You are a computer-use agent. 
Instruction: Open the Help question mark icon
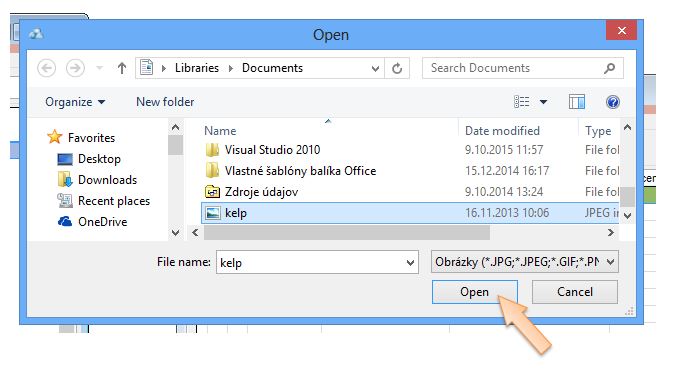point(613,102)
